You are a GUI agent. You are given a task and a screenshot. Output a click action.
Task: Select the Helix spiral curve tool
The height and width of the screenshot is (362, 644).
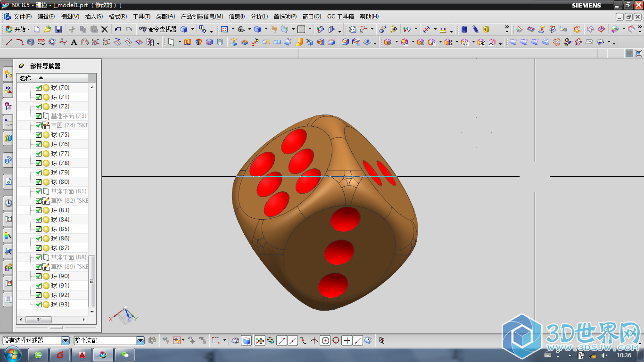coord(31,42)
